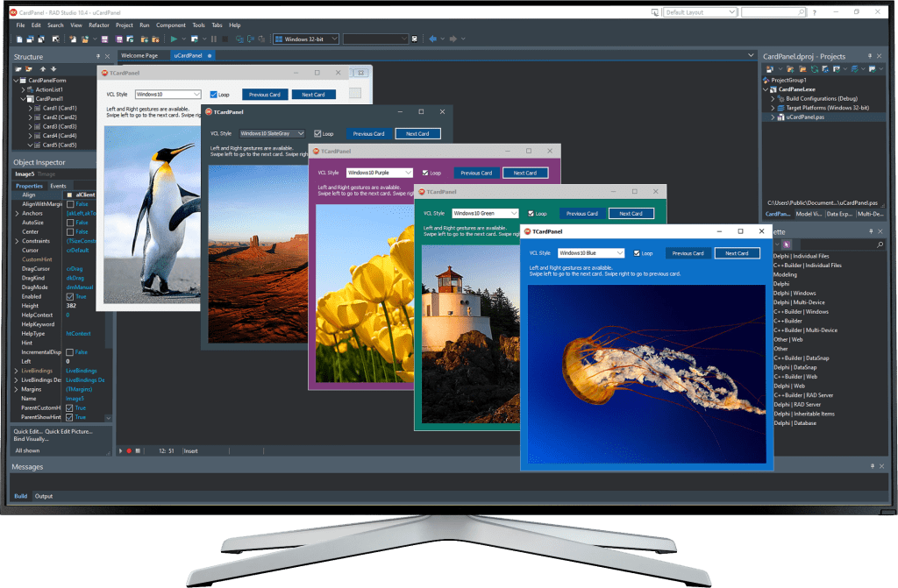Enable Loop in the Windows10 Blue card window

coord(637,252)
